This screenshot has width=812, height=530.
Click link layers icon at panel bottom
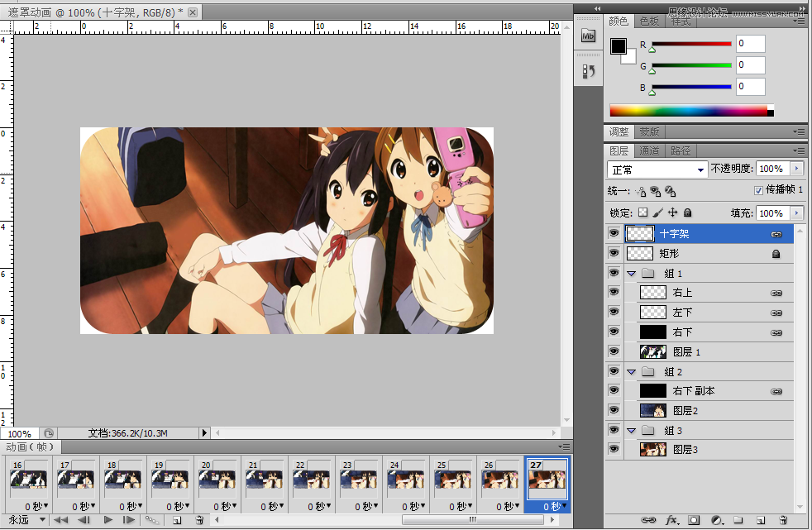[648, 519]
